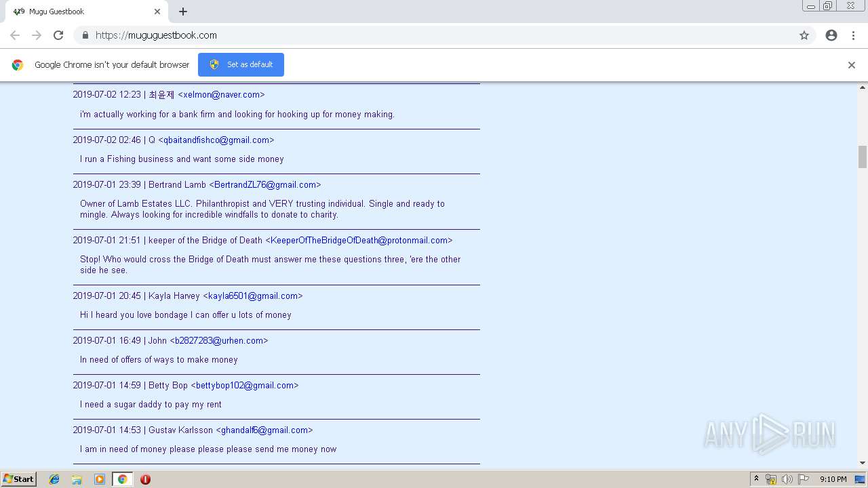Select the Mugu Guestbook tab
868x488 pixels.
(x=86, y=12)
